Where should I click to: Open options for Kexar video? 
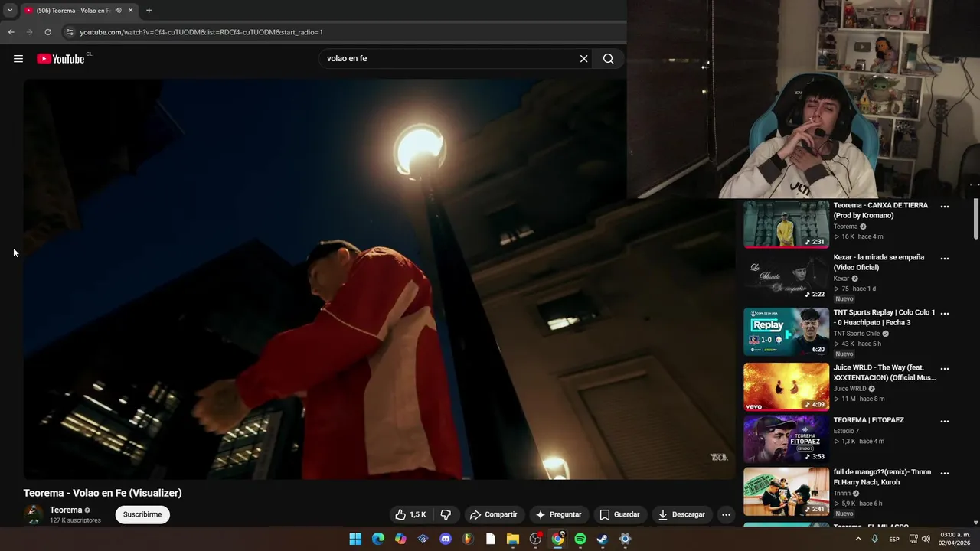point(944,259)
